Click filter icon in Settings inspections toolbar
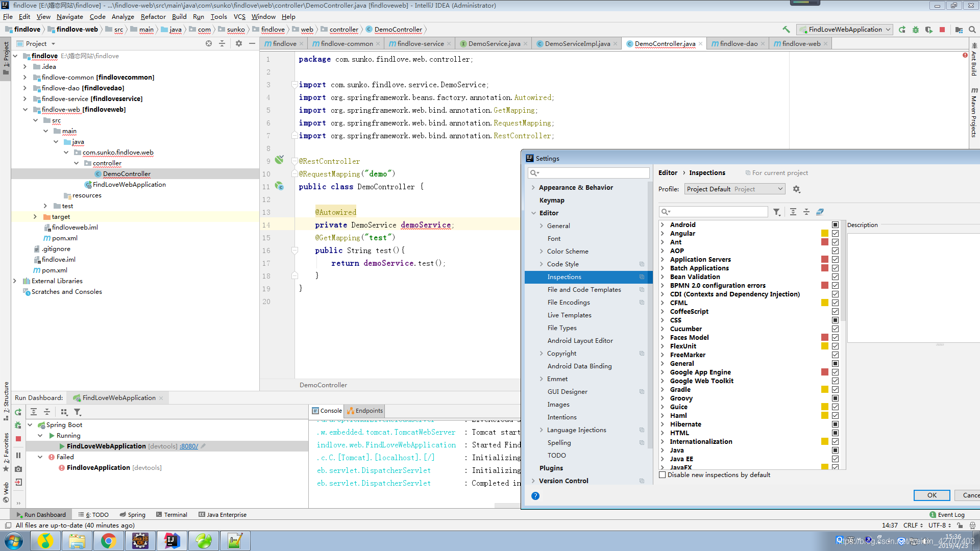Image resolution: width=980 pixels, height=551 pixels. point(777,212)
